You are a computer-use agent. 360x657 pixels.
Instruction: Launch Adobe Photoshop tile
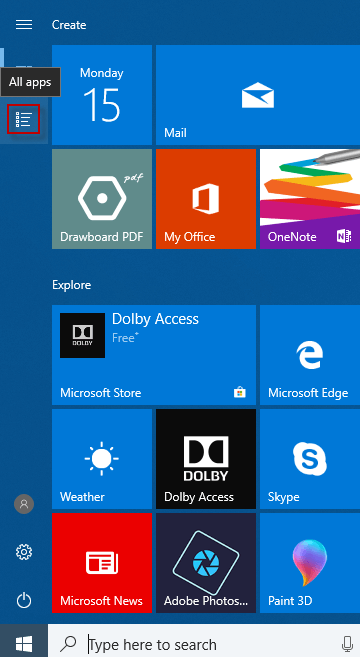coord(206,563)
